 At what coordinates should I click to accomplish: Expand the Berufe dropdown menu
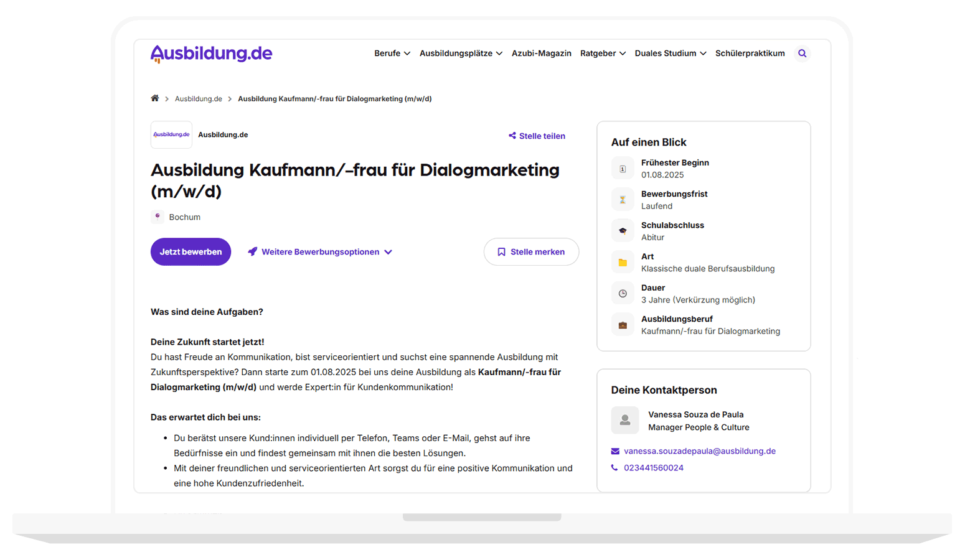(392, 54)
